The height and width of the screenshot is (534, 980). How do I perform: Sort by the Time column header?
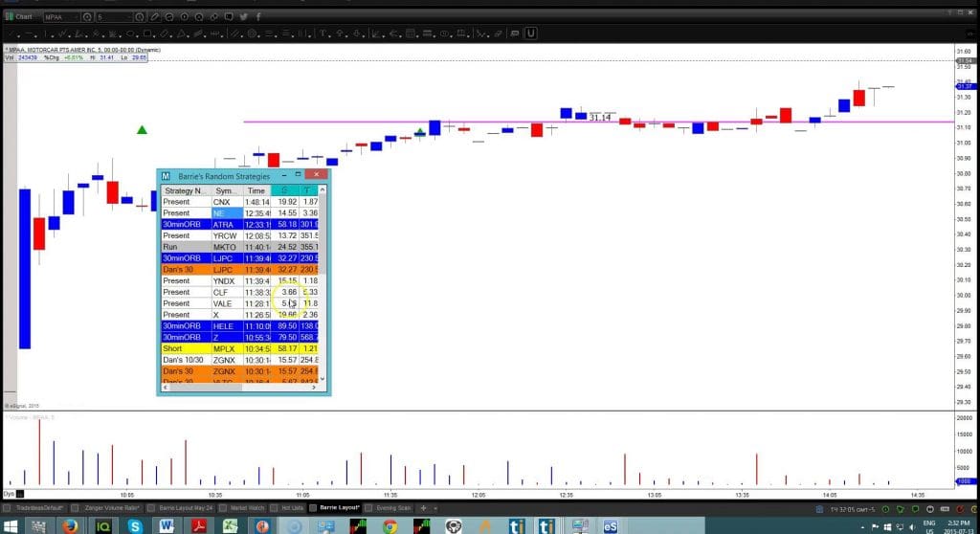[x=256, y=190]
